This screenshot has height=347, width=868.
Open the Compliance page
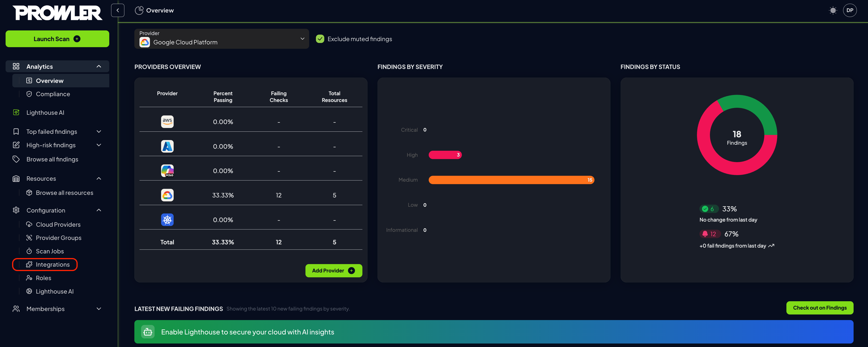tap(53, 94)
